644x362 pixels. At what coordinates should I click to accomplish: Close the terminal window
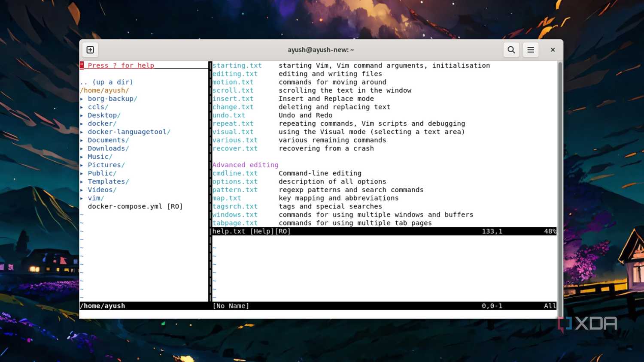553,50
